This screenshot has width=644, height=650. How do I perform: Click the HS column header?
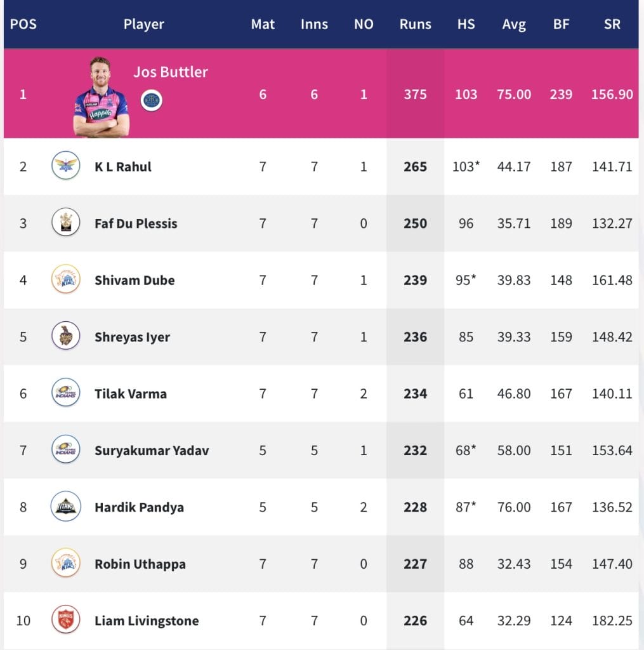click(466, 25)
